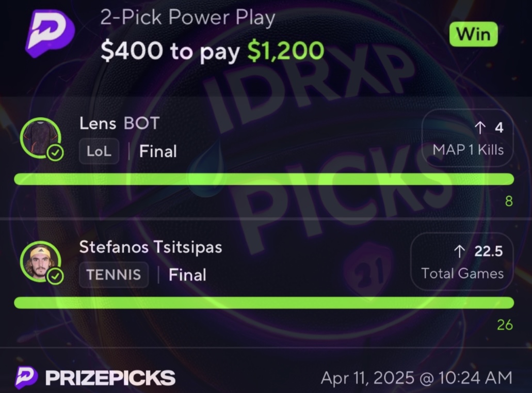The width and height of the screenshot is (532, 393).
Task: Click the Lens BOT player name
Action: pyautogui.click(x=119, y=123)
